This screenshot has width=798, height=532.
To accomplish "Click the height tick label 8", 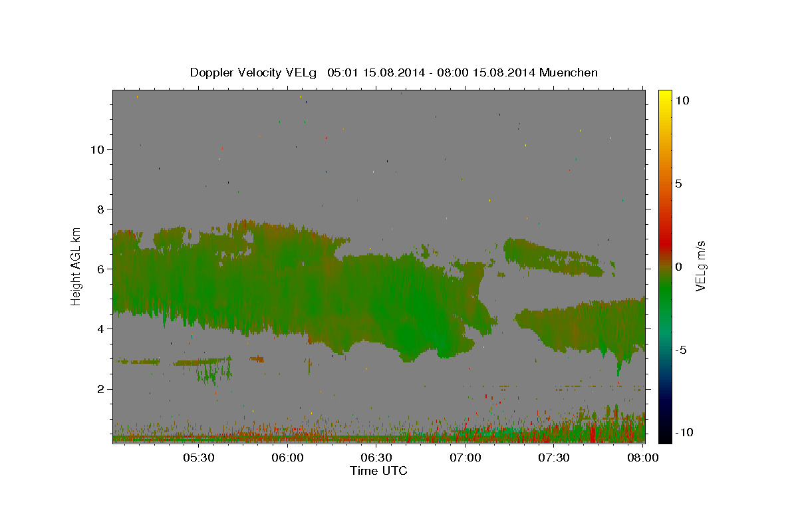I will (100, 209).
